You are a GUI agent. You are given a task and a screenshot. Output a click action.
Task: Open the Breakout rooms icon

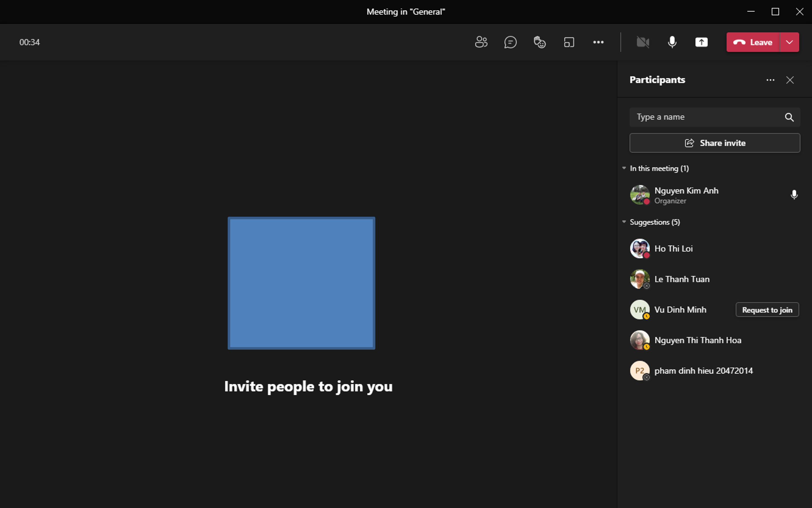[x=569, y=42]
